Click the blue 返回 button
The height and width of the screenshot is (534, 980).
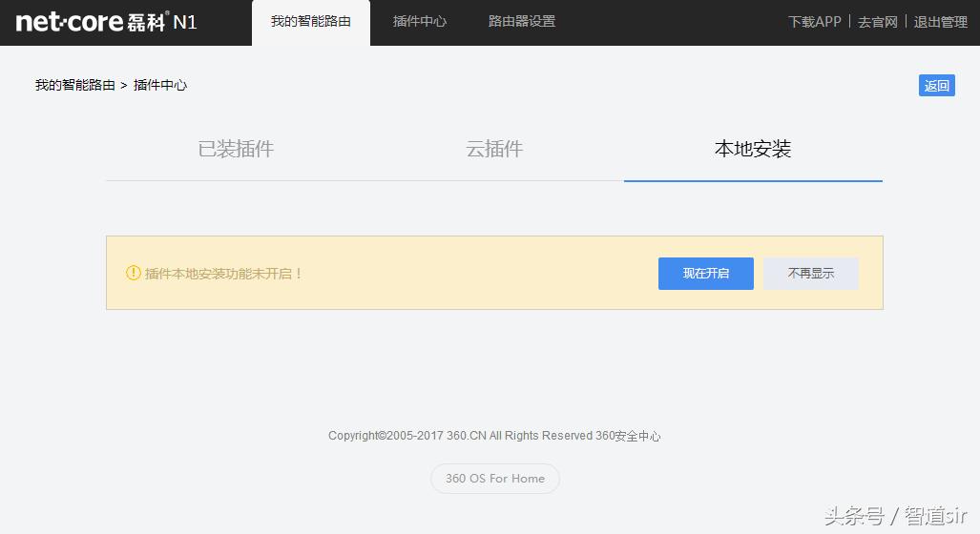coord(936,86)
